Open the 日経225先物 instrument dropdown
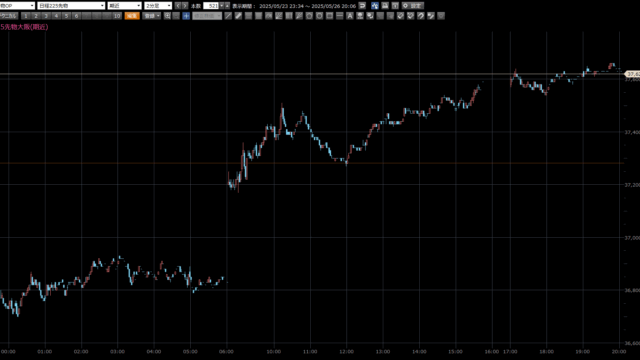 pos(71,6)
